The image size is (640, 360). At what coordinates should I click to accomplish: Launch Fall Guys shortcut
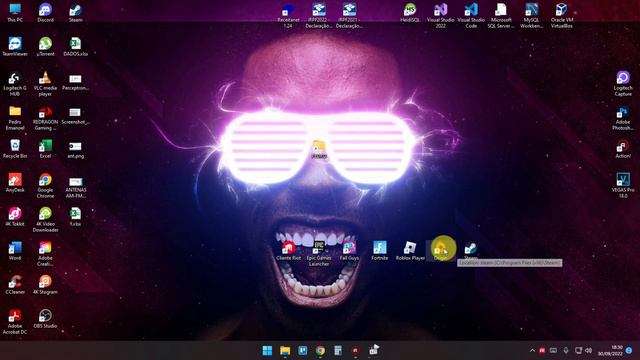[x=349, y=250]
